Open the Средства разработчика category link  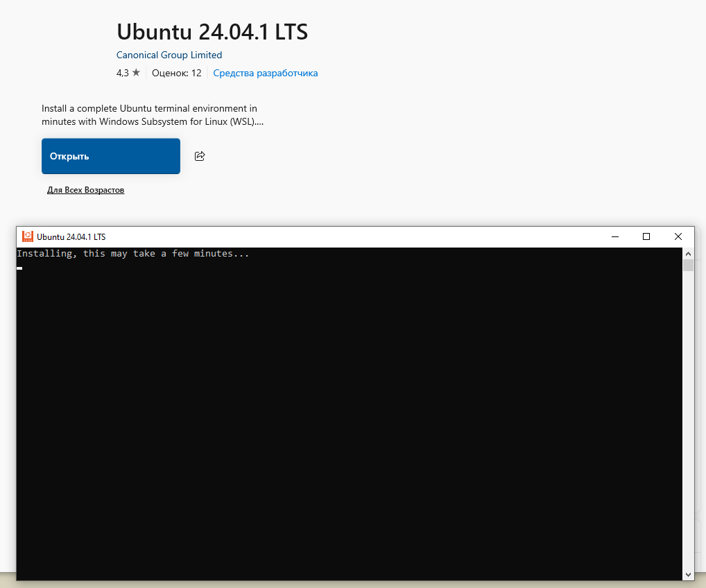pyautogui.click(x=265, y=73)
